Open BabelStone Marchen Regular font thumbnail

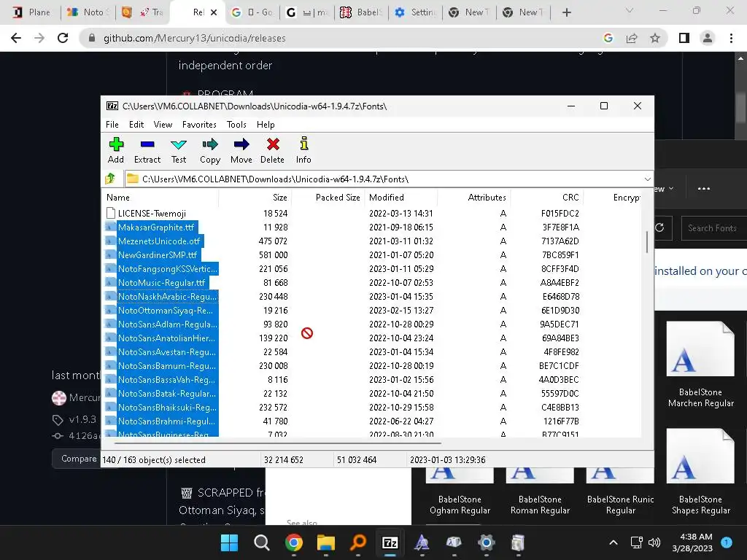click(x=700, y=365)
